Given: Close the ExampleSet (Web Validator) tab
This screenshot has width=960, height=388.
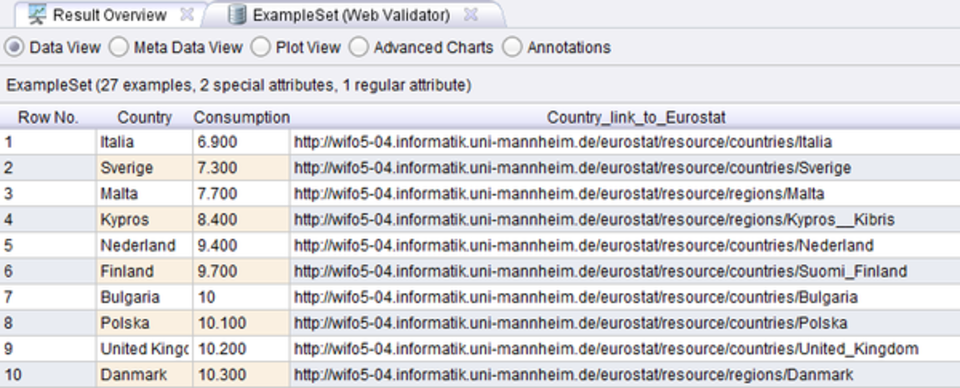Looking at the screenshot, I should [x=470, y=15].
